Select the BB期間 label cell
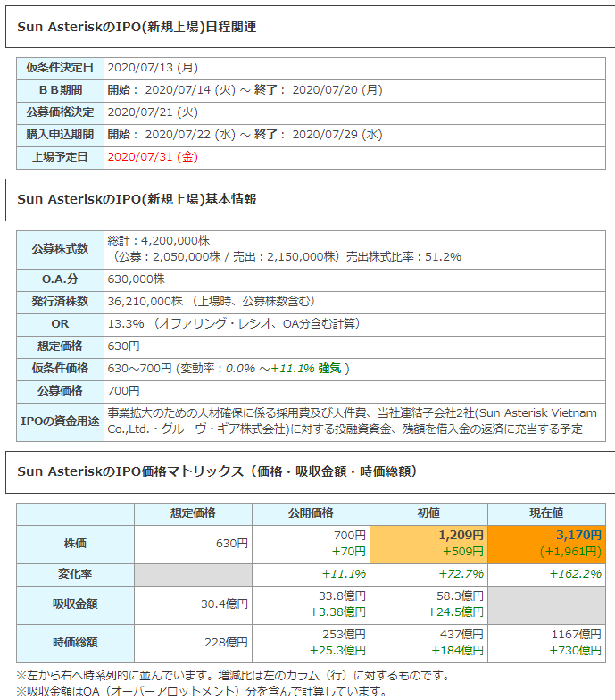Screen dimensions: 615x700 pos(60,91)
